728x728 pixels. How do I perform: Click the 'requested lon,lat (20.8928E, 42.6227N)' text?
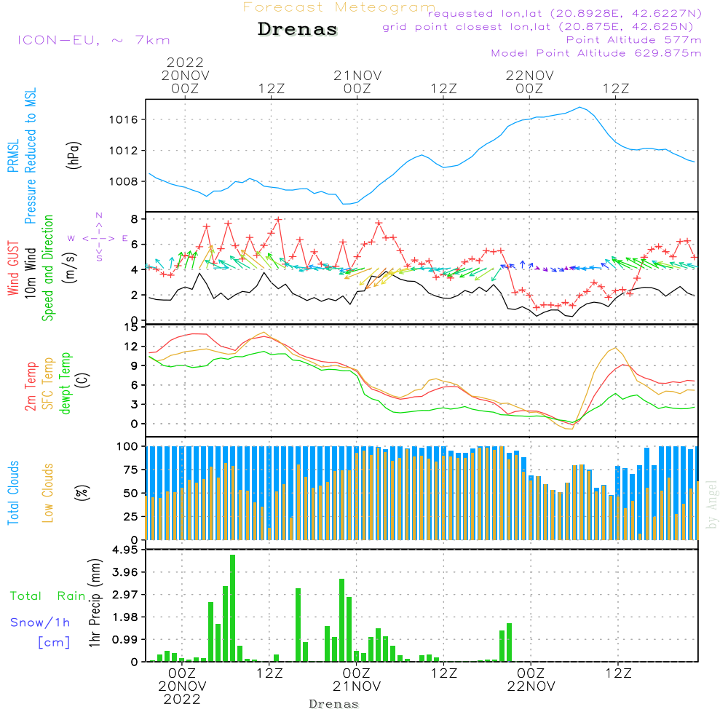pos(565,13)
